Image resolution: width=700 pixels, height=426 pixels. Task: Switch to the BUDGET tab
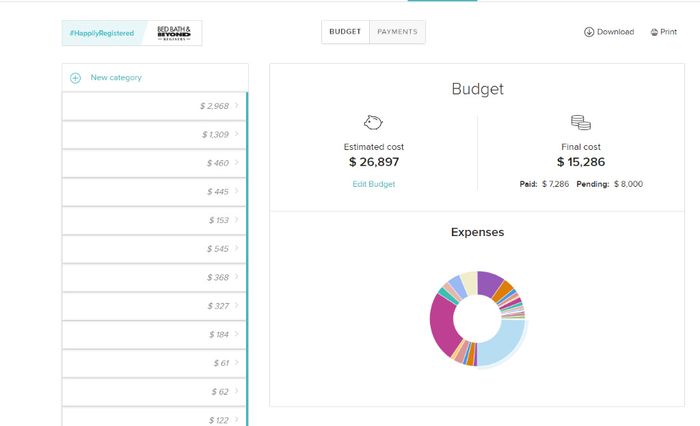345,32
